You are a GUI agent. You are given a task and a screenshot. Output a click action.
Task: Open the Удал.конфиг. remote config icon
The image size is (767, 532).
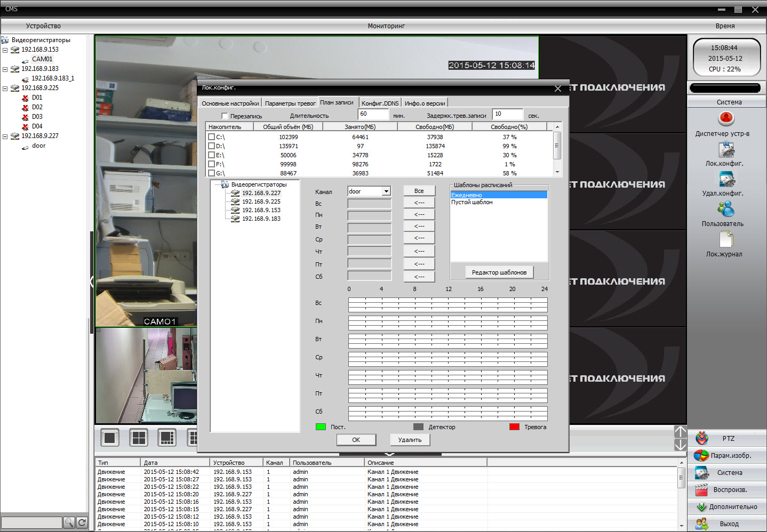tap(726, 180)
